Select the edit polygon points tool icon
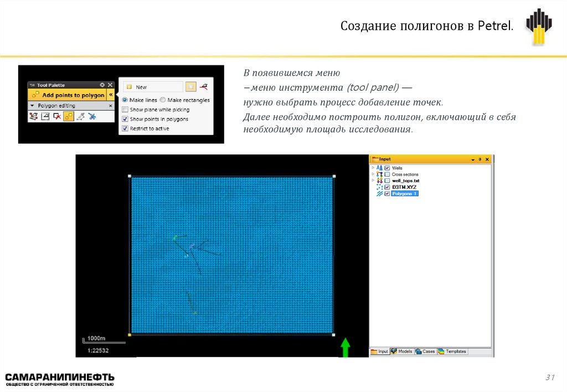This screenshot has width=567, height=392. click(34, 116)
